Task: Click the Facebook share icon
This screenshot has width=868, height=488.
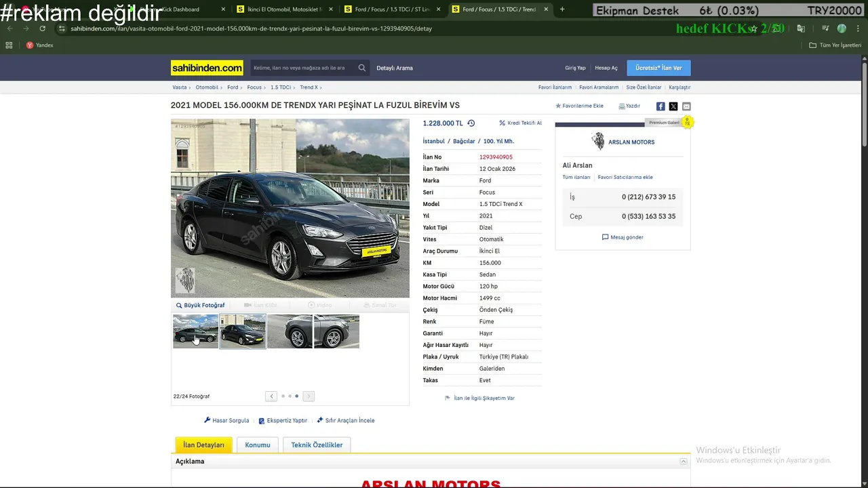Action: point(660,106)
